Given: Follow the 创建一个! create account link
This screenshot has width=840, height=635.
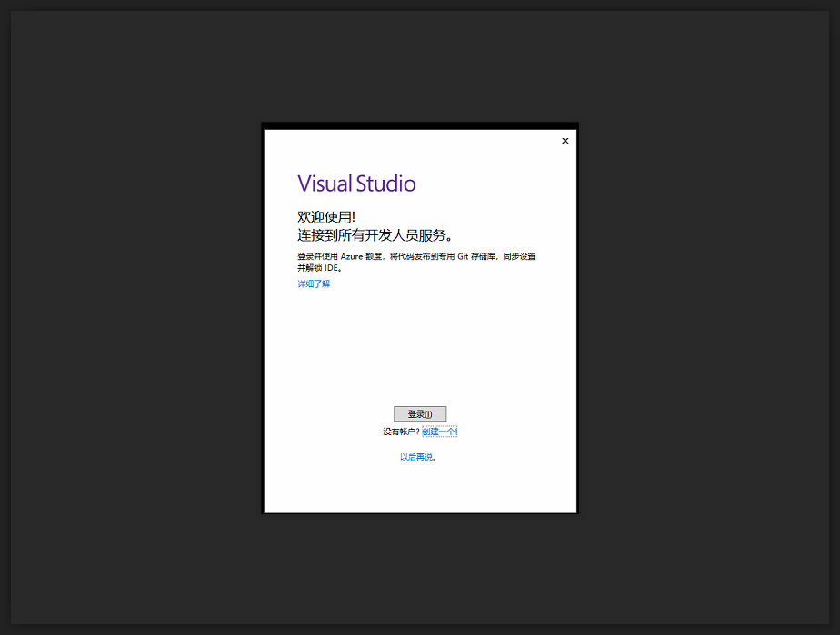Looking at the screenshot, I should pyautogui.click(x=439, y=432).
